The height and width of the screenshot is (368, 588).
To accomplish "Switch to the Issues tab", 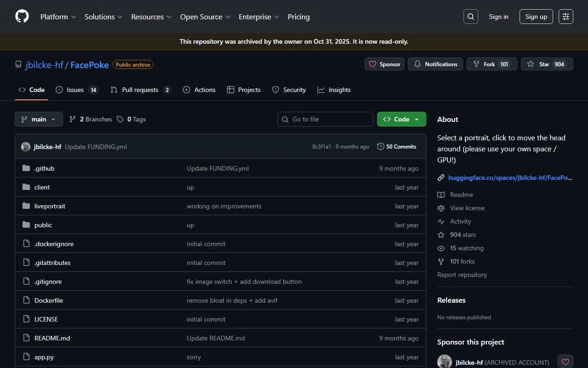I will click(76, 90).
